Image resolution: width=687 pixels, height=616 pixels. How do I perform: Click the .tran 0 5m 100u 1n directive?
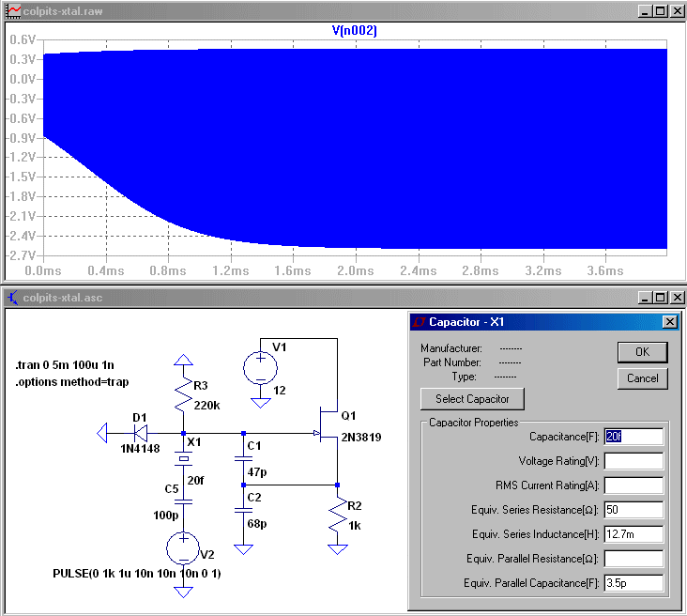pyautogui.click(x=64, y=364)
